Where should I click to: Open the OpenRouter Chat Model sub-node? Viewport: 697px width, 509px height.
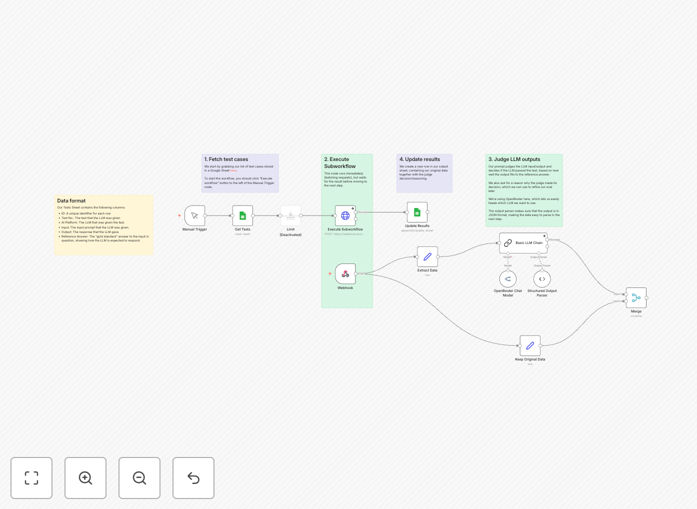pyautogui.click(x=508, y=279)
